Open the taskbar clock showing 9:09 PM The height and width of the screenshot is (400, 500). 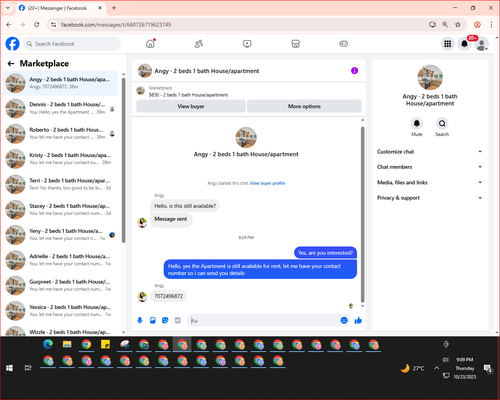[465, 368]
